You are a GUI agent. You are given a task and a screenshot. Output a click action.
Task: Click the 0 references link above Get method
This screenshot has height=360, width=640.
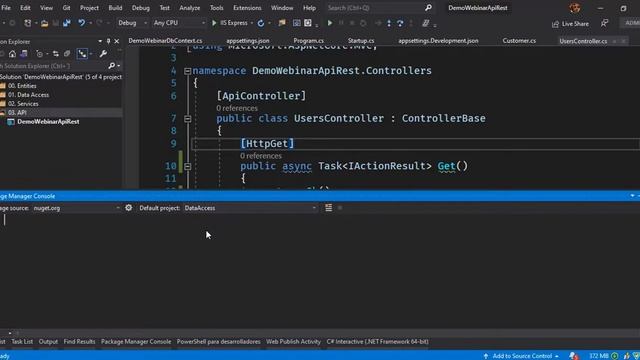point(261,156)
